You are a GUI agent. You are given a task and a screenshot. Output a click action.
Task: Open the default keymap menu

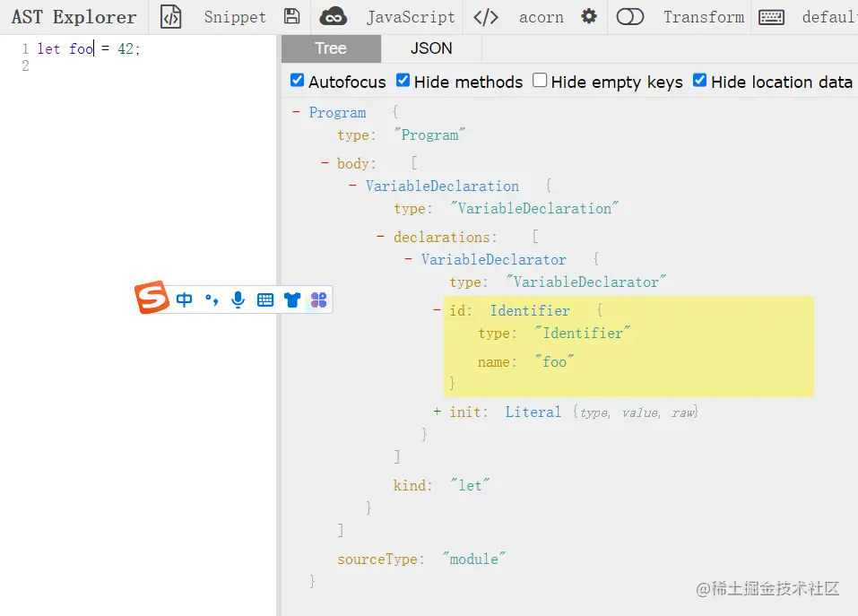click(829, 17)
